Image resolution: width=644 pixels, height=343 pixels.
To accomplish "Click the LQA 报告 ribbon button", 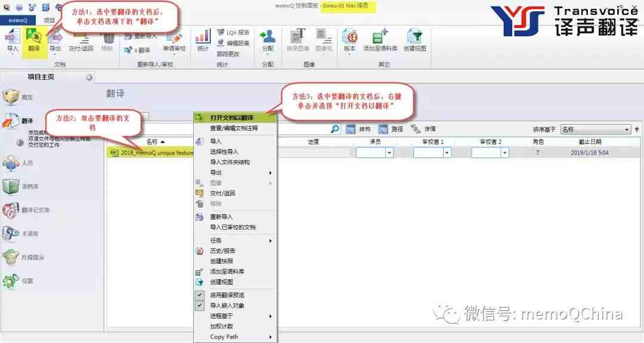I will 233,32.
